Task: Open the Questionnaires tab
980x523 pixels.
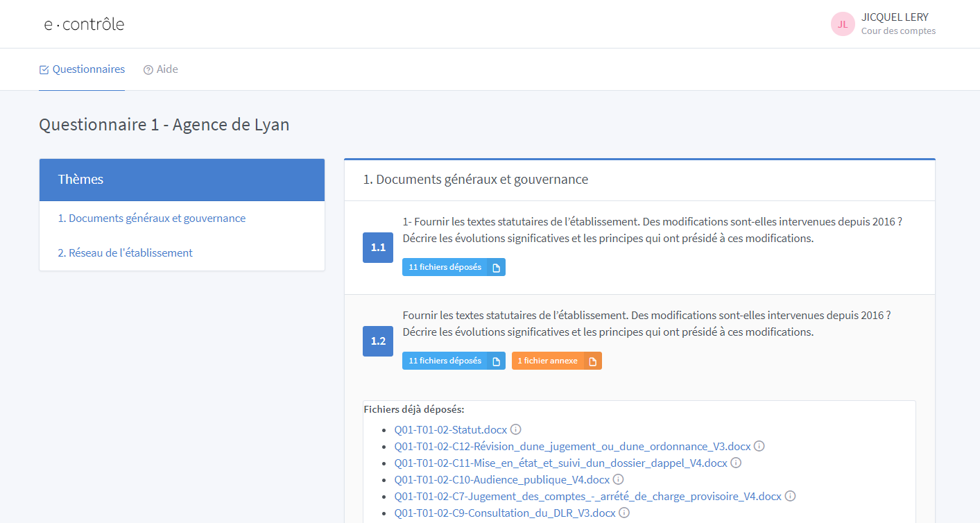Action: 82,69
